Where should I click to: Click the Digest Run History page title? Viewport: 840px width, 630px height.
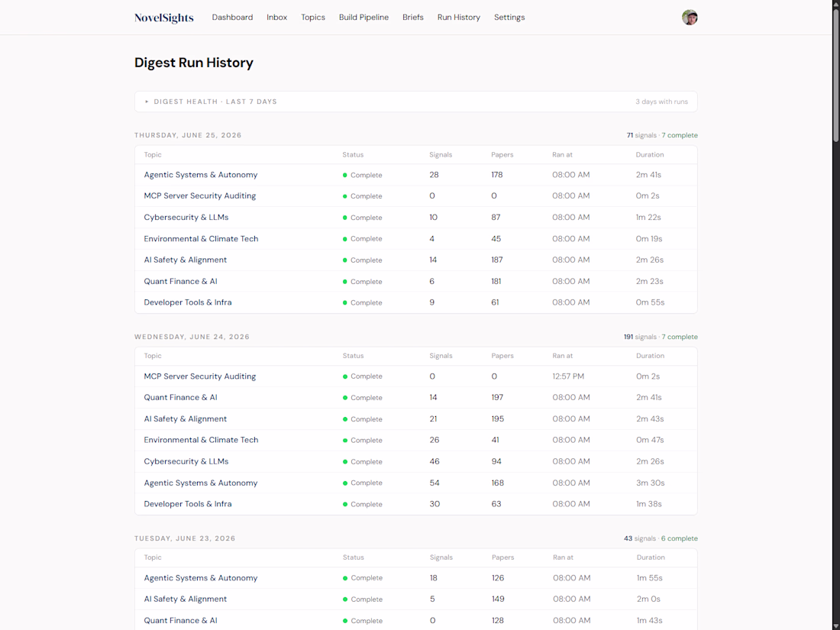[193, 63]
